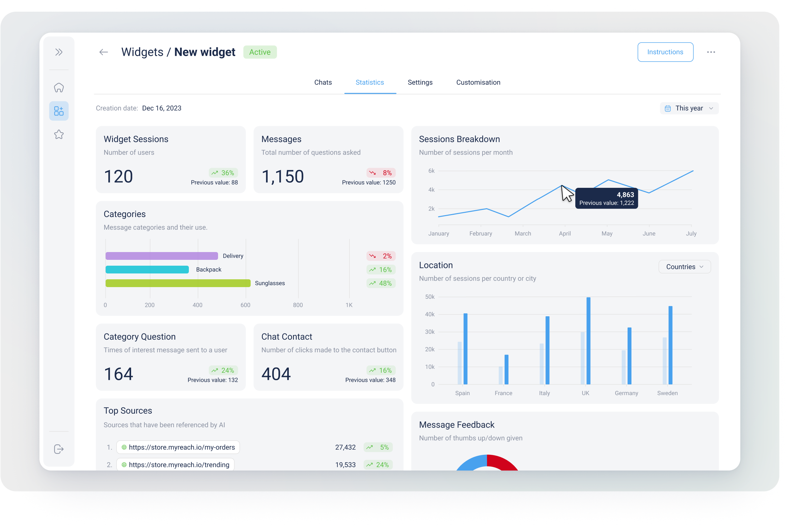
Task: Switch to the Settings tab
Action: click(x=420, y=82)
